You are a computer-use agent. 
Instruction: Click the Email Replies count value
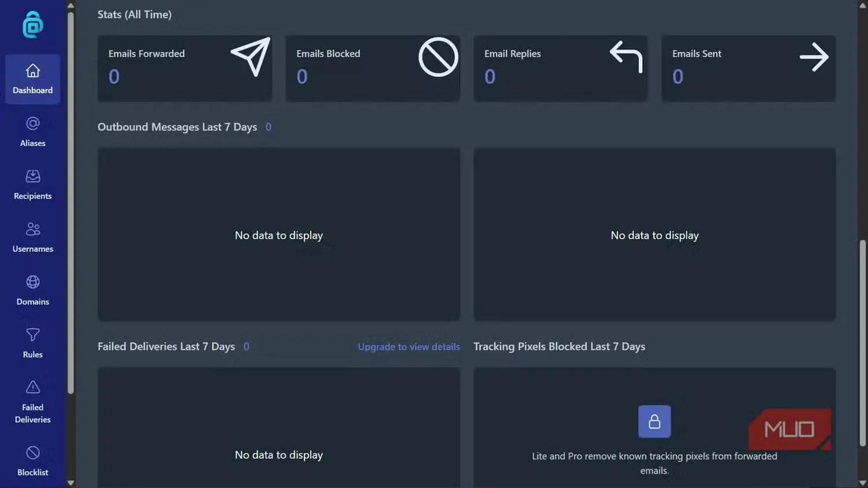(490, 76)
